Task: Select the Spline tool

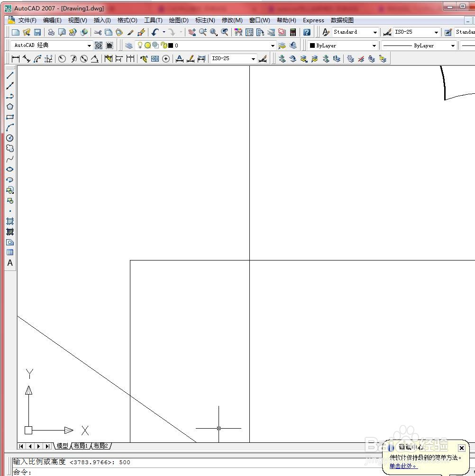Action: (10, 159)
